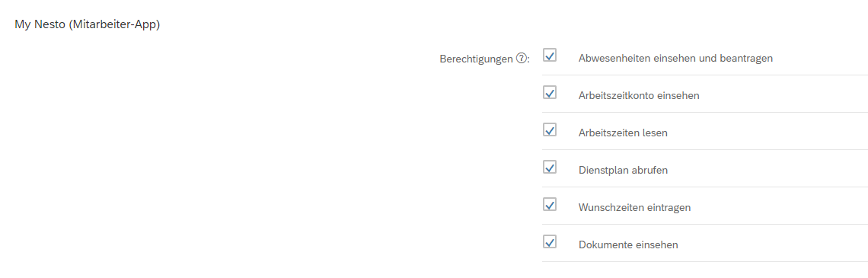Click divider line below 'Dokumente einsehen' row
The width and height of the screenshot is (868, 278).
tap(705, 261)
